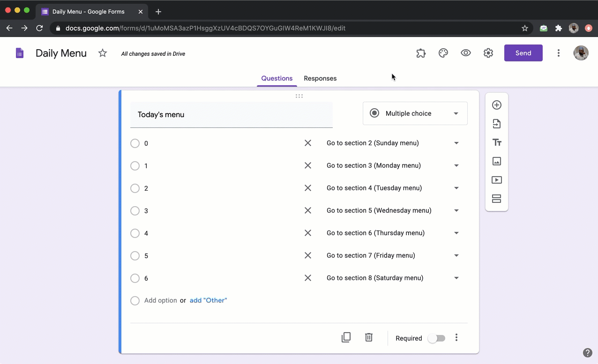Image resolution: width=598 pixels, height=364 pixels.
Task: Click the add Other link
Action: (208, 300)
